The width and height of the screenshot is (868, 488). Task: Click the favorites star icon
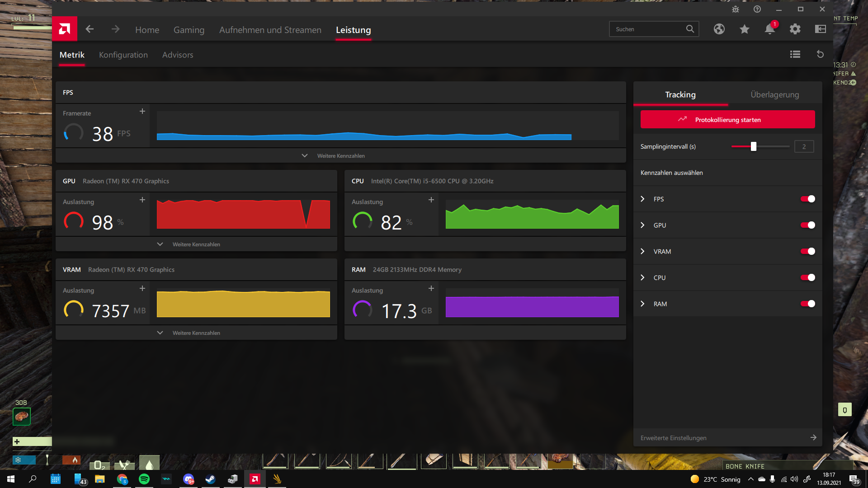744,29
